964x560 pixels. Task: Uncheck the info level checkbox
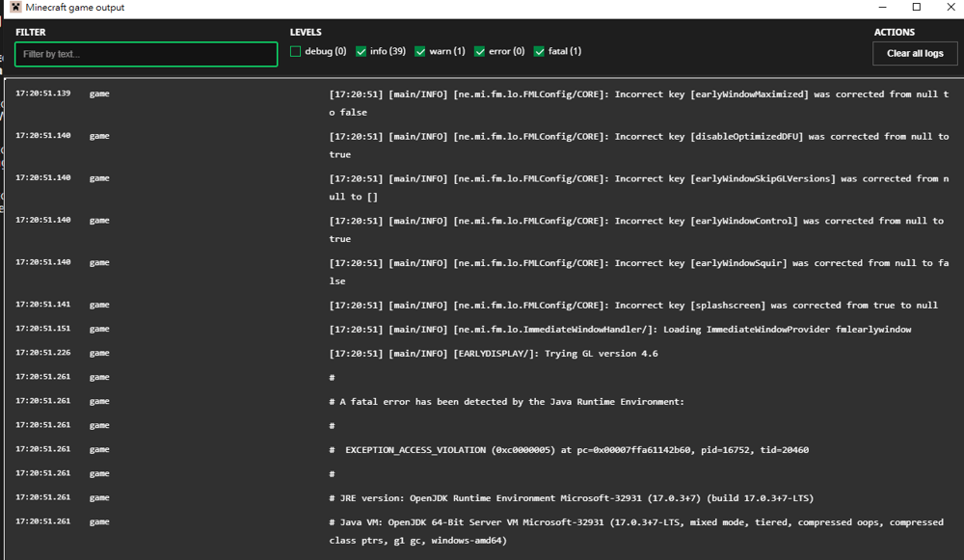click(361, 52)
